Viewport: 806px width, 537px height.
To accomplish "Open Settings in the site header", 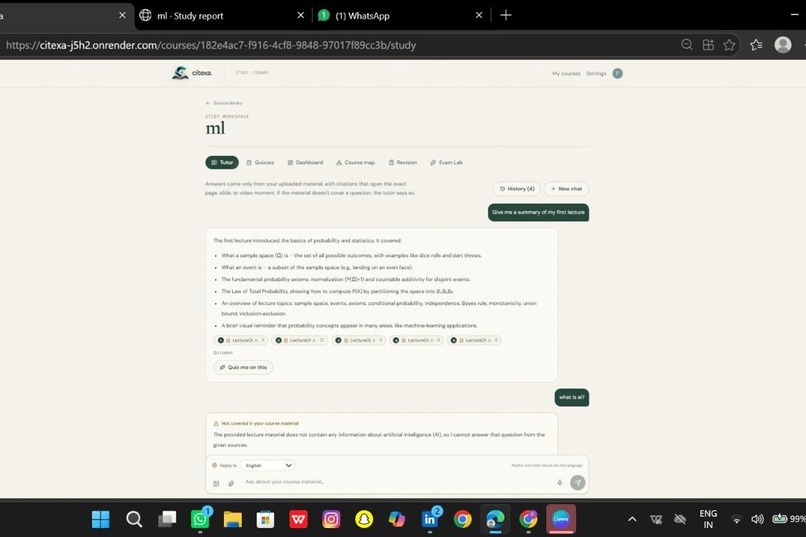I will point(596,73).
